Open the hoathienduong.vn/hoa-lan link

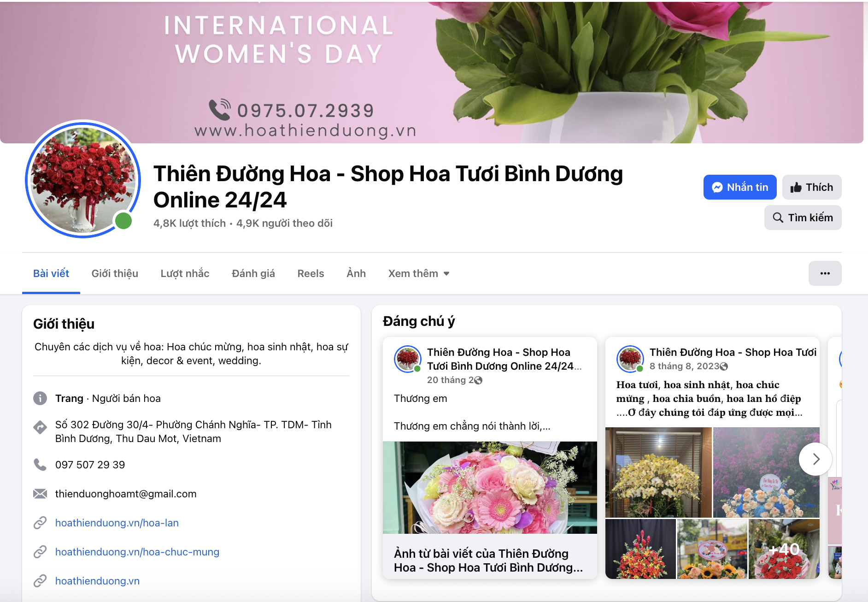click(x=117, y=523)
